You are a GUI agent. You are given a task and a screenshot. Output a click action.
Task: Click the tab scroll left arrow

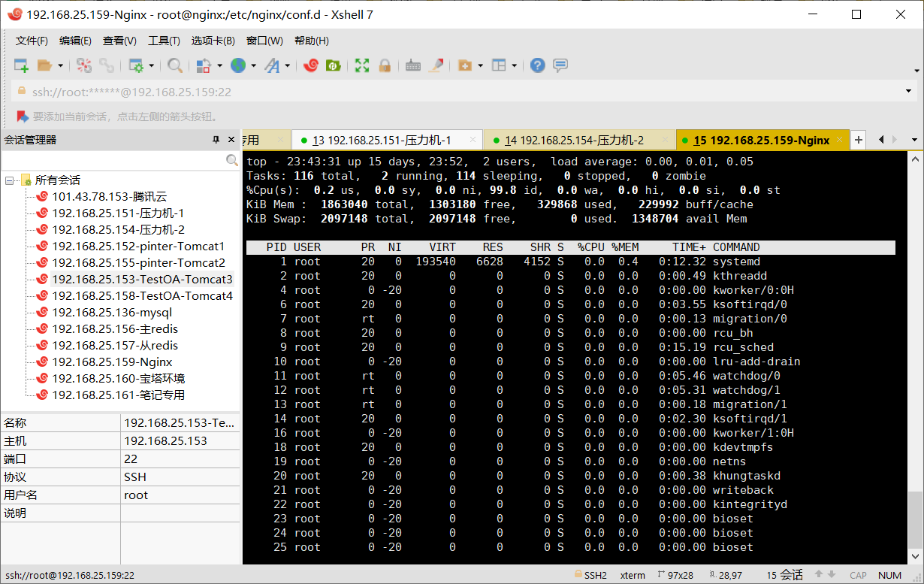tap(881, 140)
